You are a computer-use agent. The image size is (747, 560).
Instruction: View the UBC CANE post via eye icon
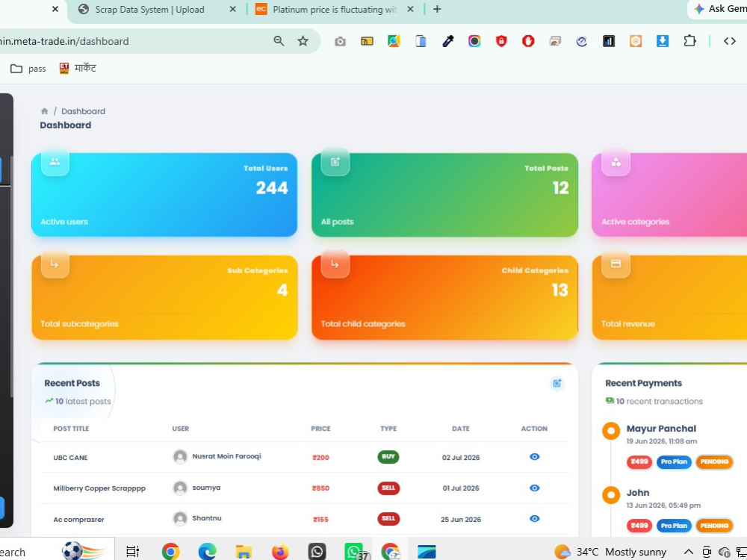pyautogui.click(x=535, y=457)
